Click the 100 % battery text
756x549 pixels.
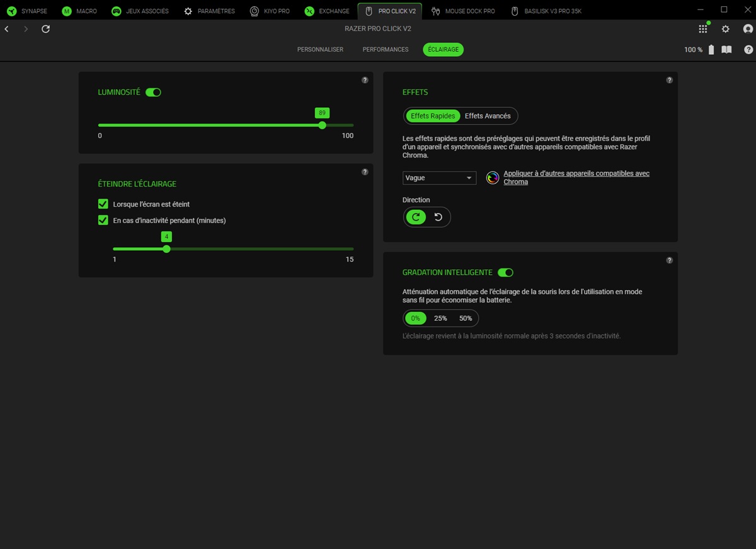693,50
